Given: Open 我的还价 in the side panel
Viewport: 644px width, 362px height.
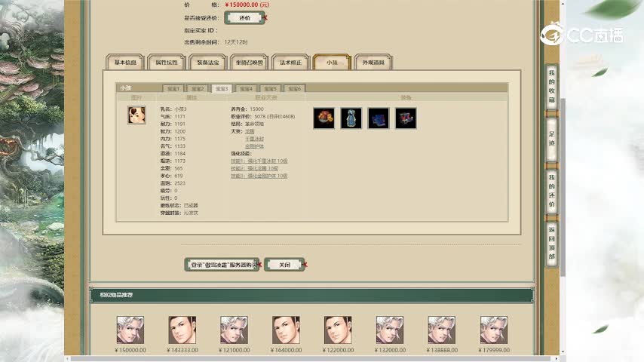Looking at the screenshot, I should 551,191.
